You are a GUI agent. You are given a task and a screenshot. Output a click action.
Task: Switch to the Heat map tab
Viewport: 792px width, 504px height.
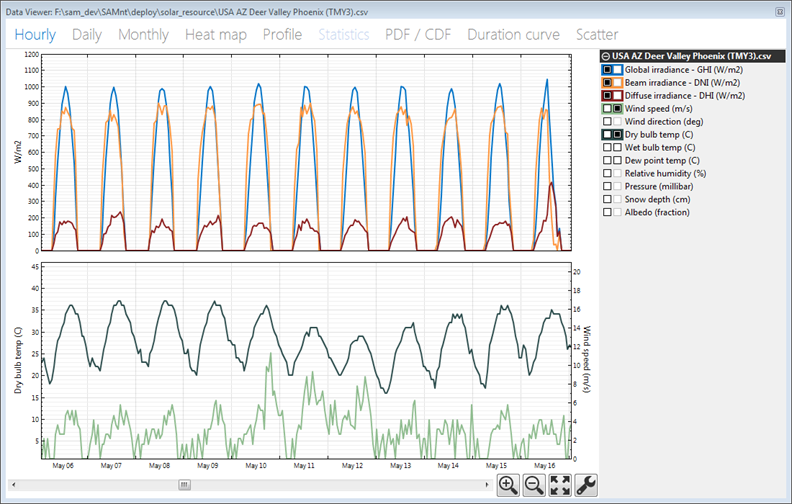click(x=217, y=34)
